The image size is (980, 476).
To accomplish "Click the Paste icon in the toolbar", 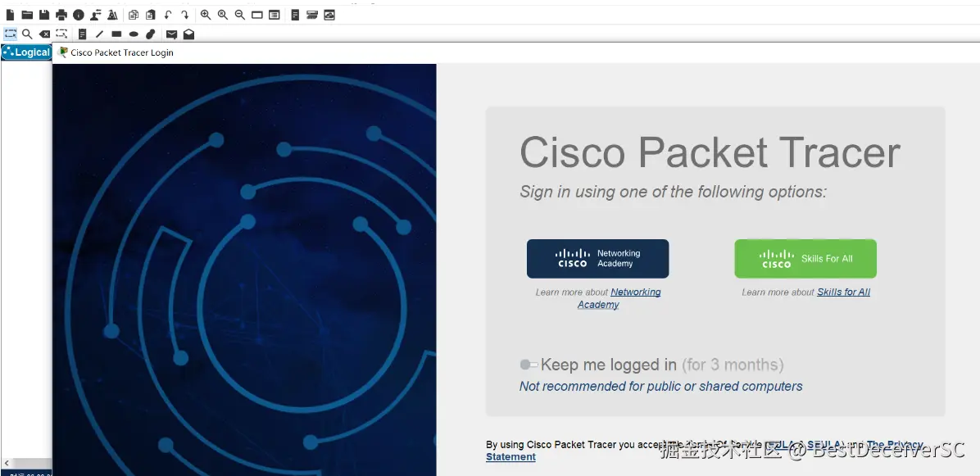I will click(x=151, y=15).
